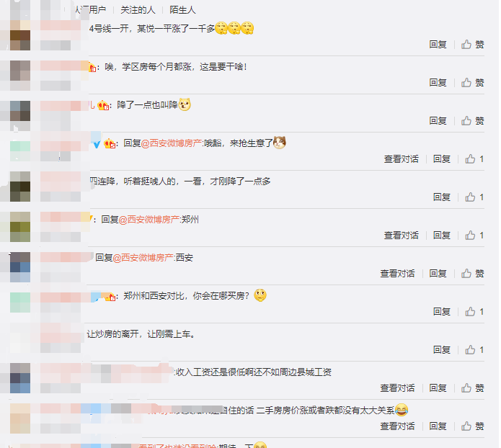Thumbs-up the 郑州 reply comment
The width and height of the screenshot is (501, 448).
(474, 236)
